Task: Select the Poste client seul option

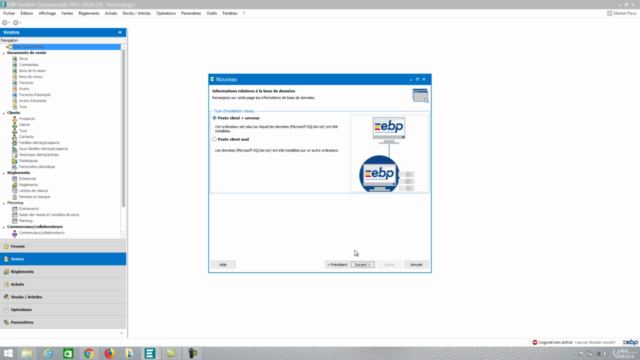Action: 214,139
